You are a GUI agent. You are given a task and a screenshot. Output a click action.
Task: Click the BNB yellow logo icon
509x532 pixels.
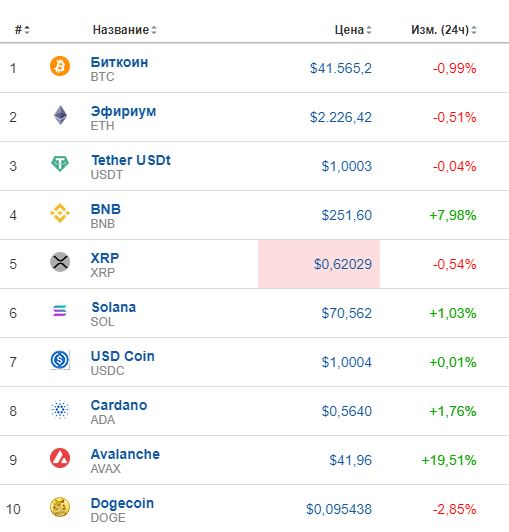click(x=60, y=213)
